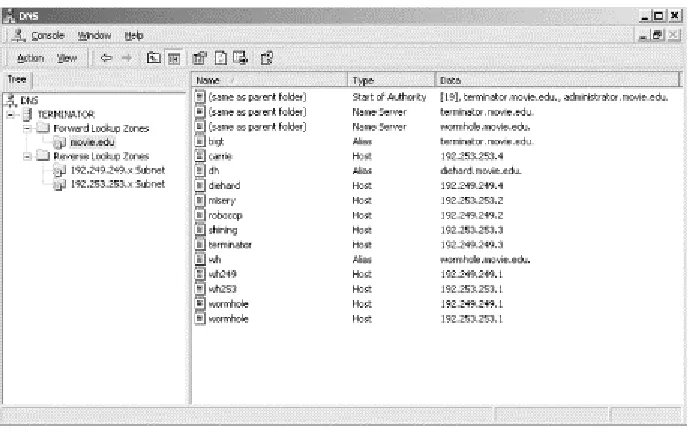Screen dimensions: 688x432
Task: Select the wormhole 192.249.249.1 record icon
Action: coord(200,304)
